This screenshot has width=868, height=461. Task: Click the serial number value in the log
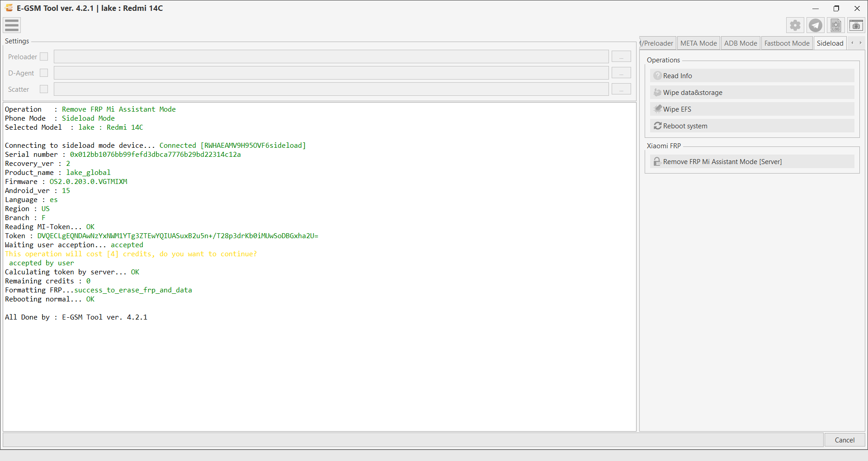point(155,155)
